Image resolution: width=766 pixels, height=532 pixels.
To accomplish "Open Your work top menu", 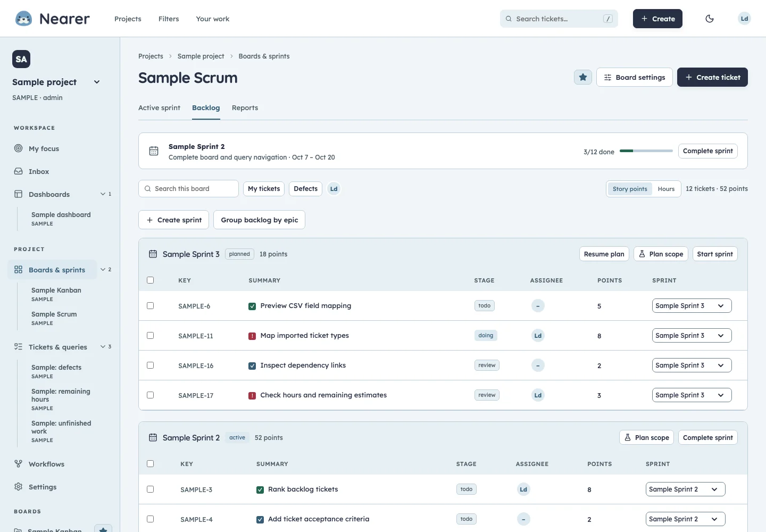I will pos(213,19).
